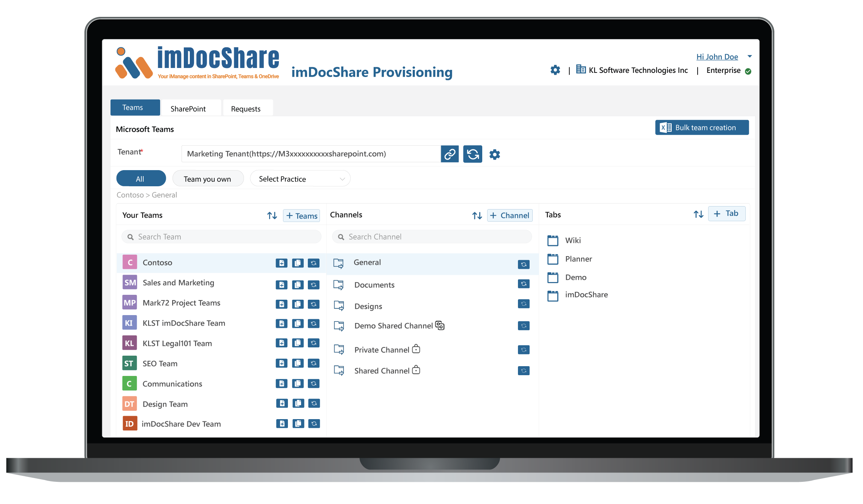The image size is (863, 504).
Task: Open tenant settings gear next to sync
Action: point(495,154)
